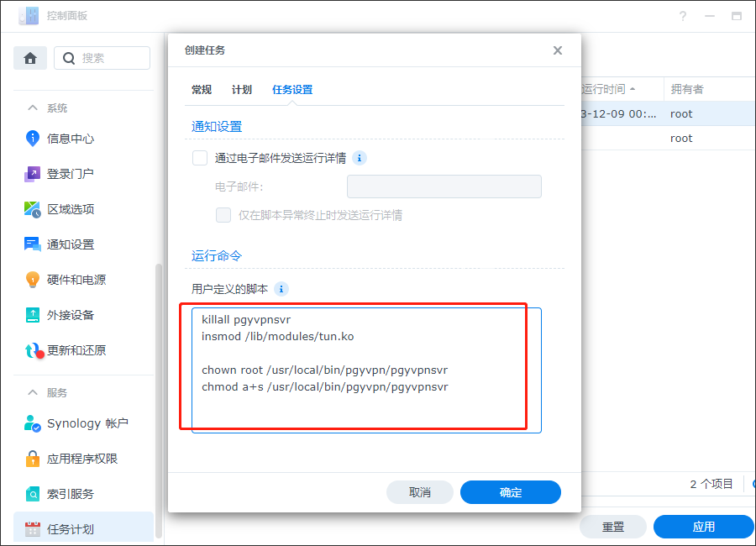Open Synology 帐户 icon

tap(32, 423)
